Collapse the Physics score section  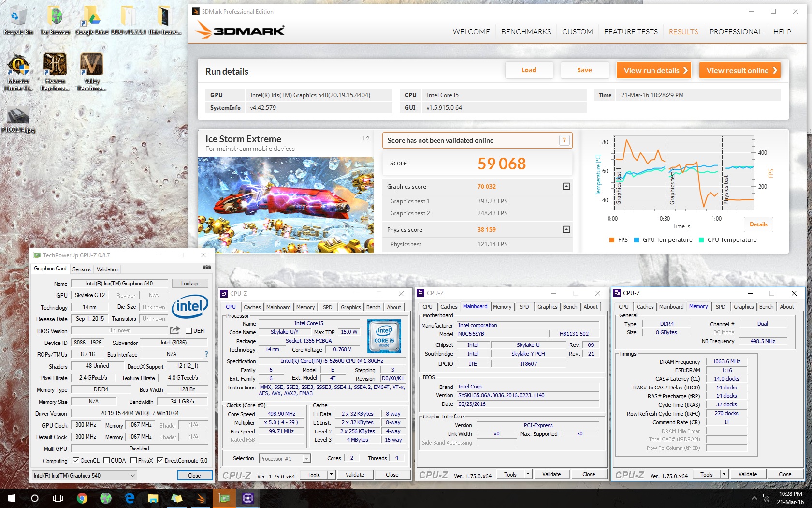[x=566, y=229]
